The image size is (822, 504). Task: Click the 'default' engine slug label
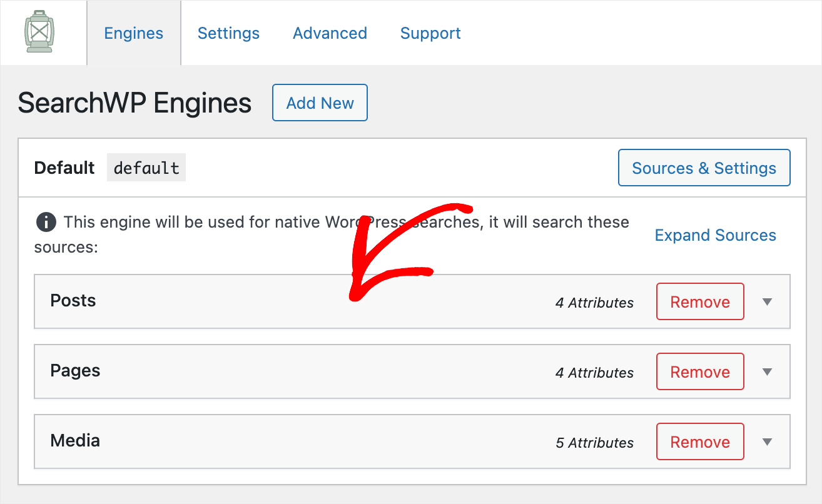point(146,168)
